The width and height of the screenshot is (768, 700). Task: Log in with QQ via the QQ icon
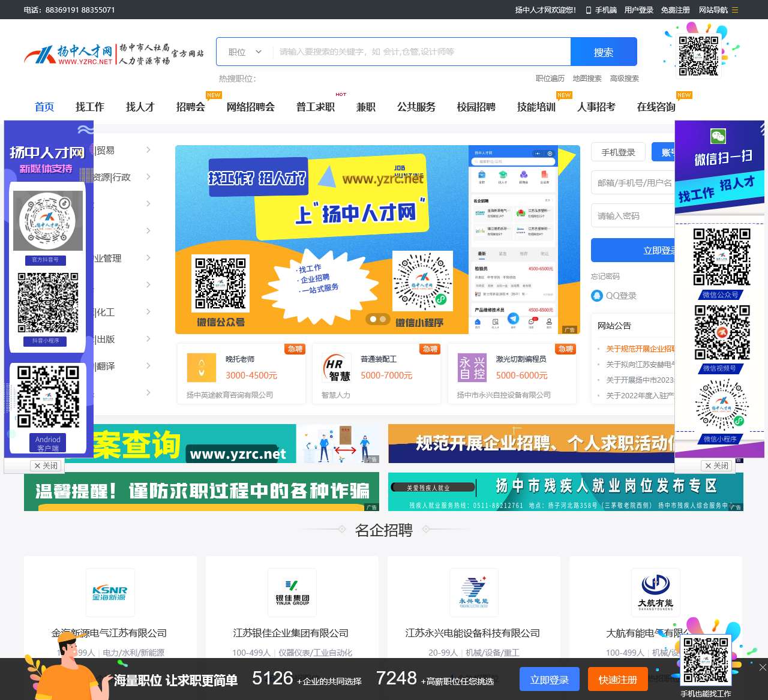[x=597, y=295]
